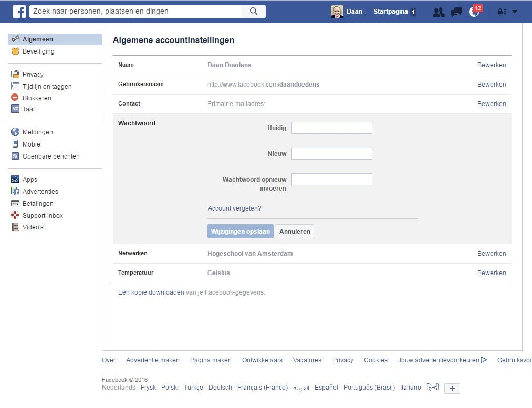This screenshot has height=408, width=532.
Task: Click the Video's film icon
Action: 15,227
